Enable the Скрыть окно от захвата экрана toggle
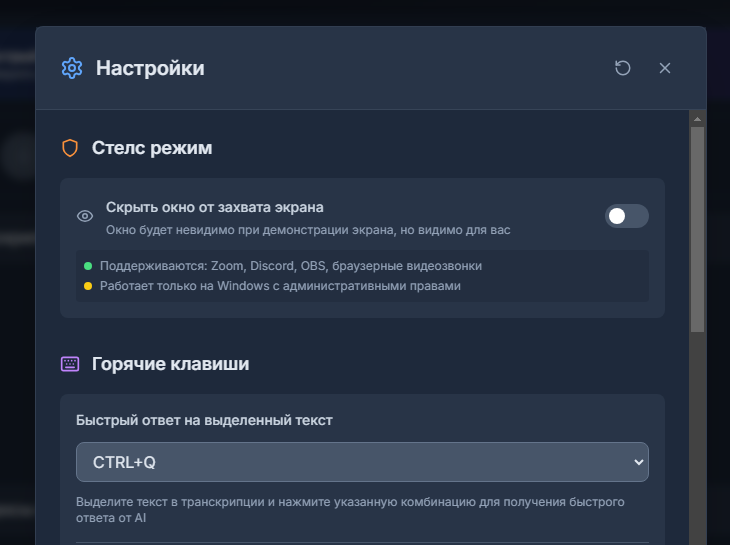The width and height of the screenshot is (730, 545). click(626, 216)
